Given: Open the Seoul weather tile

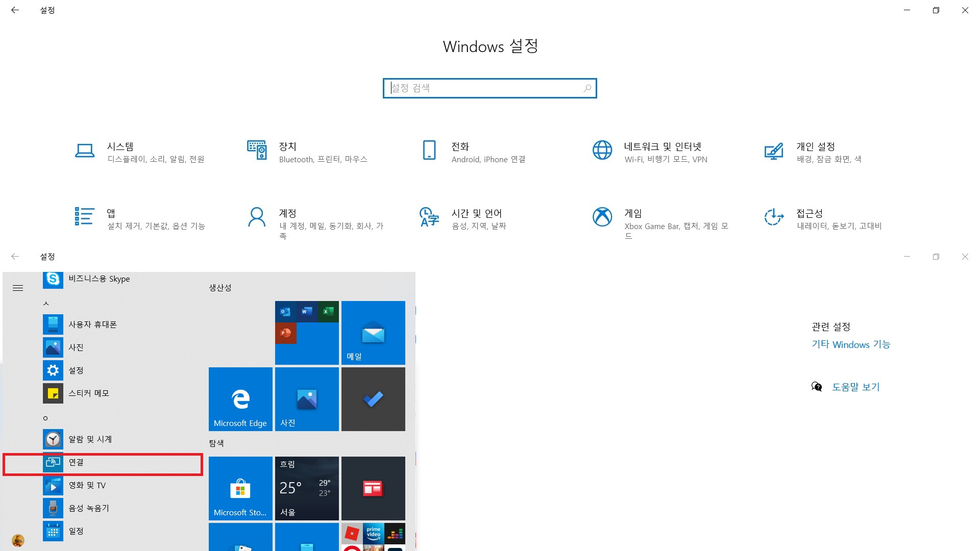Looking at the screenshot, I should pos(307,489).
